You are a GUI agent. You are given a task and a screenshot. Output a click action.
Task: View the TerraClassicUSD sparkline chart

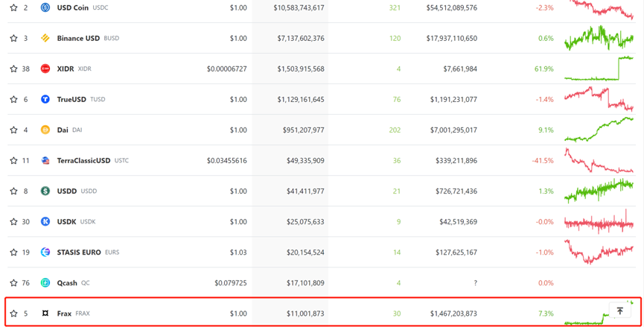click(599, 161)
